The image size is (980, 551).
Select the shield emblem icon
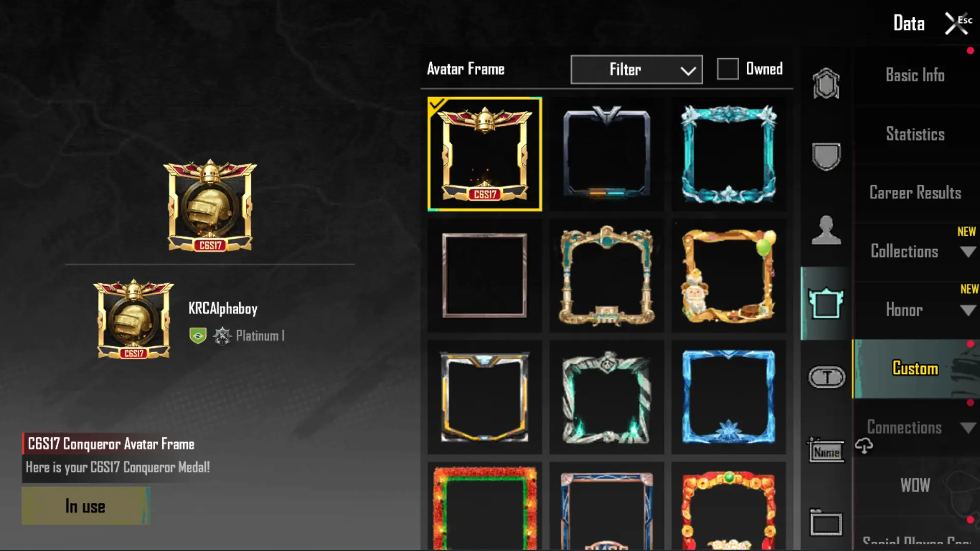[826, 156]
